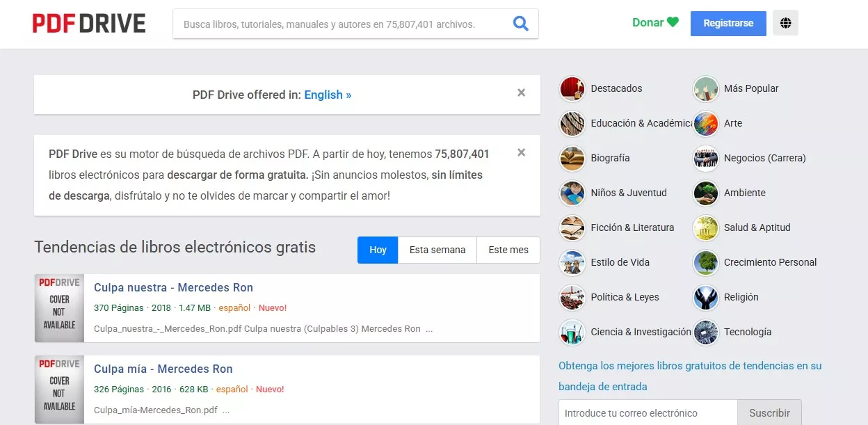Click the Destacados category icon
Image resolution: width=868 pixels, height=425 pixels.
click(572, 88)
